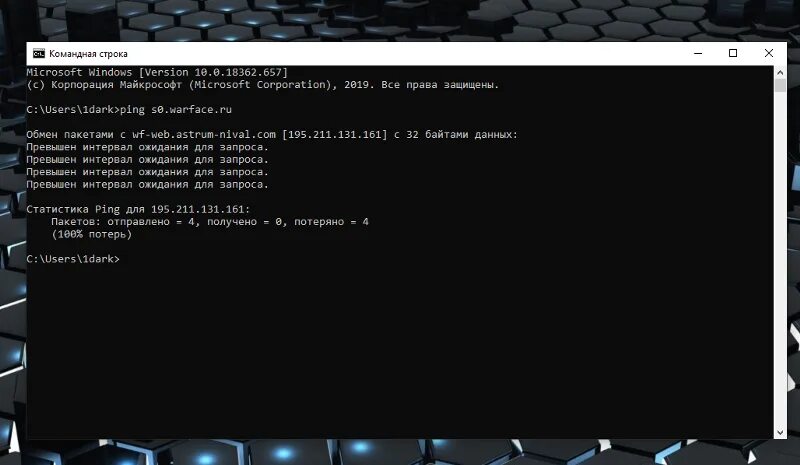The width and height of the screenshot is (800, 465).
Task: Click the ping s0.warface.ru command line
Action: coord(129,110)
